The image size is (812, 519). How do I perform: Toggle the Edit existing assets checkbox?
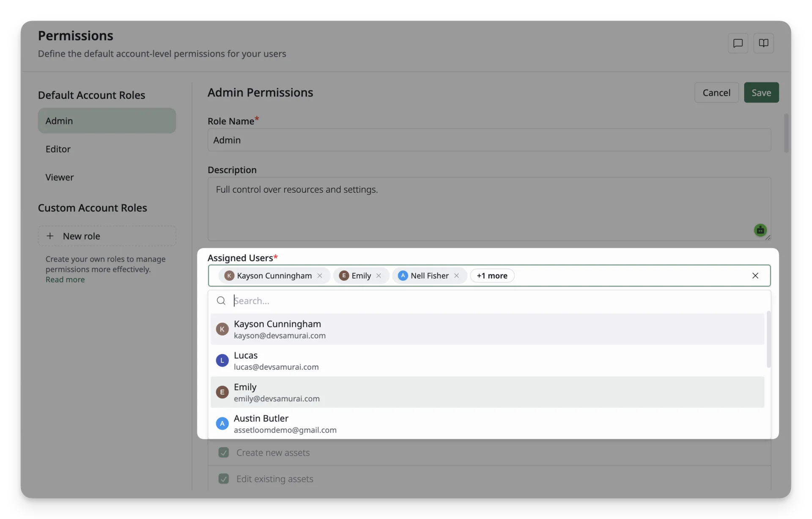pos(224,478)
